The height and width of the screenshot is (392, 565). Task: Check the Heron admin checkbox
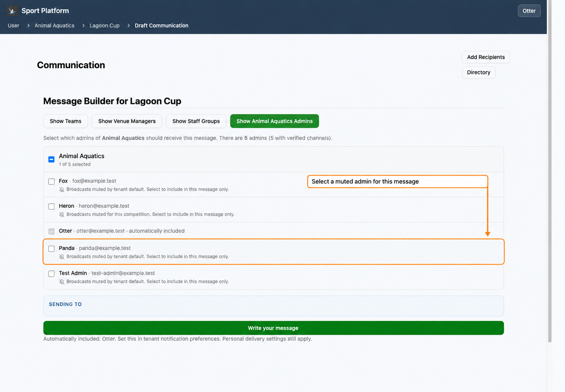tap(51, 206)
